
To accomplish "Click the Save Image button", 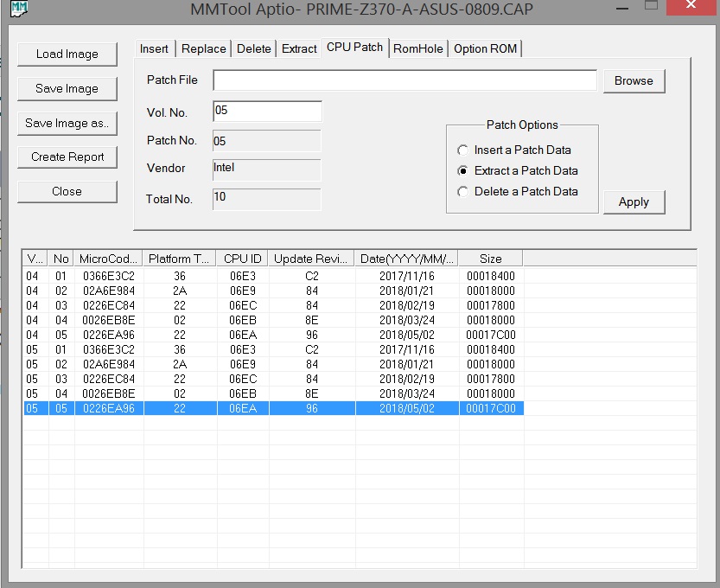I will (67, 89).
